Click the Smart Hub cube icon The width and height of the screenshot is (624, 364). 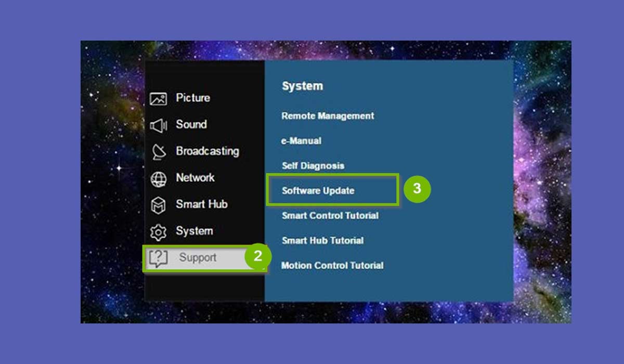pos(158,205)
